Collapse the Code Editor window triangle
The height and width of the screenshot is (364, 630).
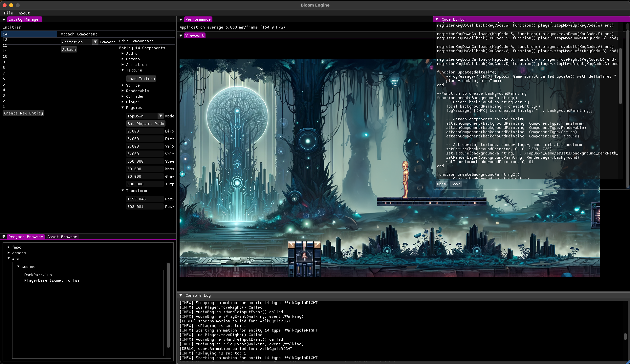437,19
